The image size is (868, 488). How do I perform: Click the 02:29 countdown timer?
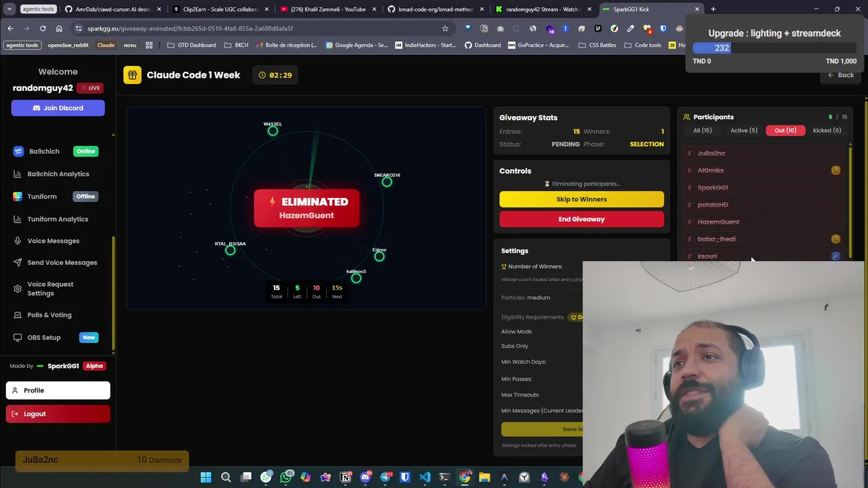point(275,75)
